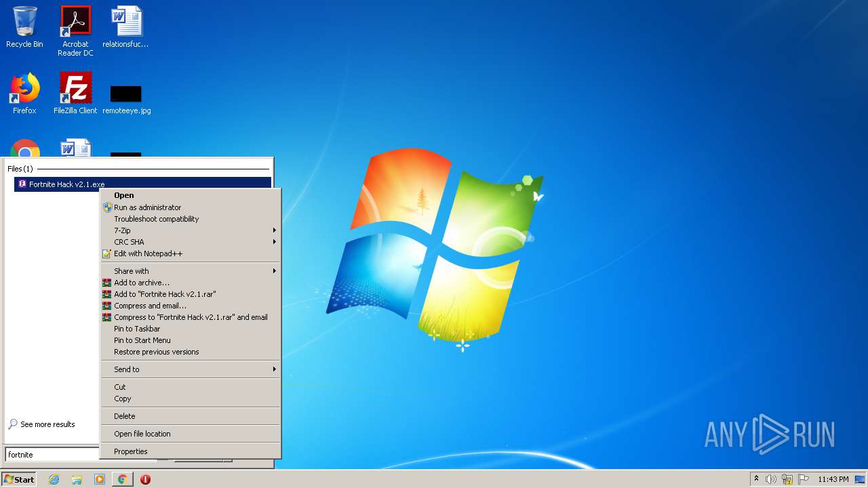Click the Start button
The width and height of the screenshot is (868, 488).
coord(19,479)
